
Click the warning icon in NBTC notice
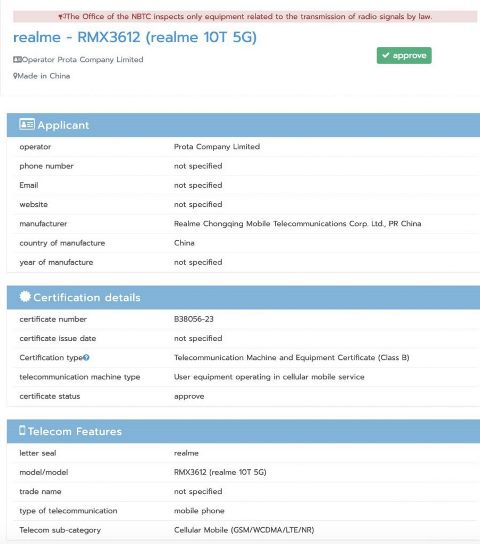(61, 17)
